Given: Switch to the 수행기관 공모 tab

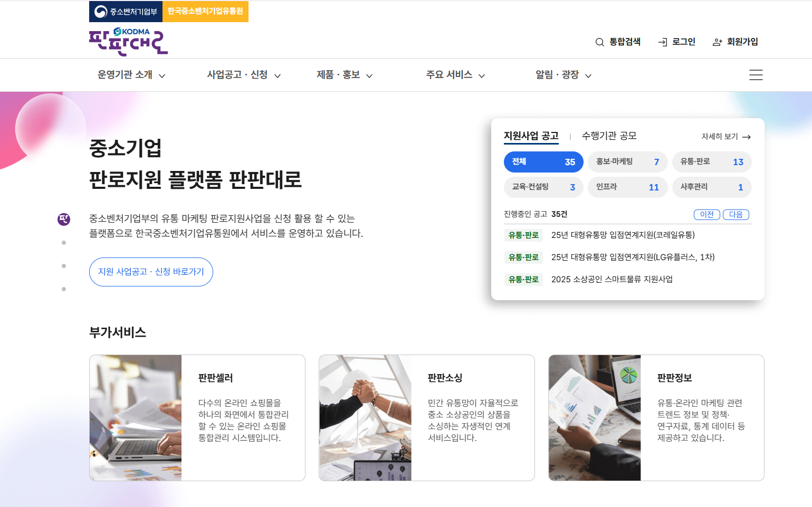Looking at the screenshot, I should pos(610,136).
